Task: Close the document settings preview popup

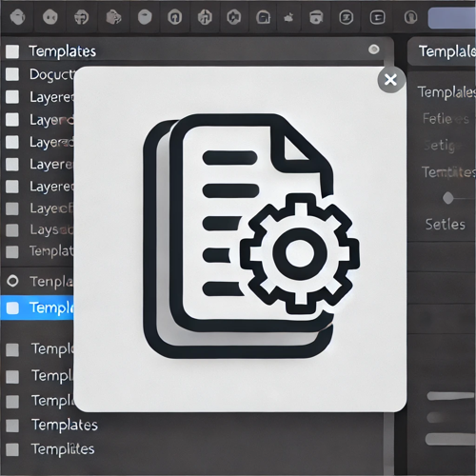Action: pyautogui.click(x=391, y=80)
